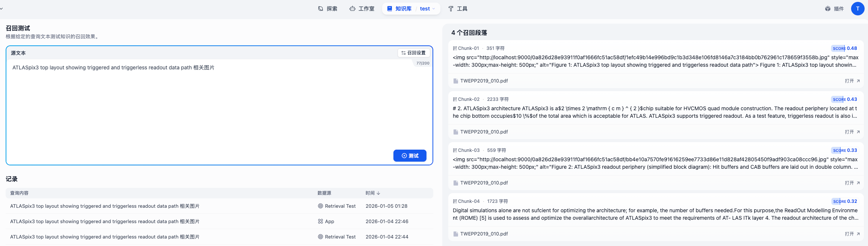
Task: Open retrieval settings (召回设置)
Action: coord(413,53)
